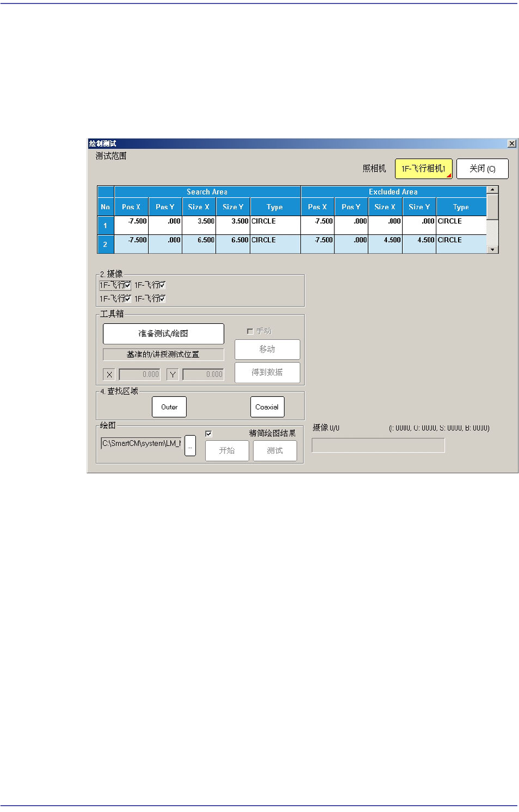This screenshot has height=812, width=519.
Task: Click Search Area Type CIRCLE in row 2
Action: click(x=275, y=244)
